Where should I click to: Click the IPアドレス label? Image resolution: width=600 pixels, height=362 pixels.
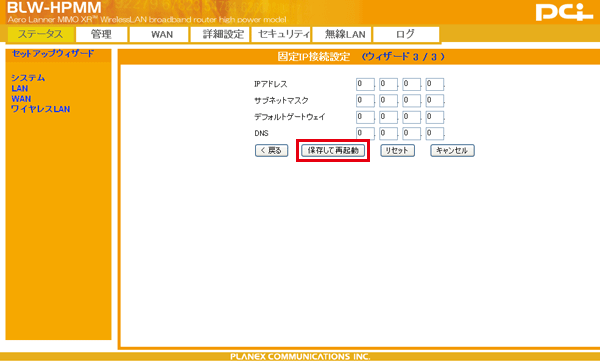tap(271, 84)
